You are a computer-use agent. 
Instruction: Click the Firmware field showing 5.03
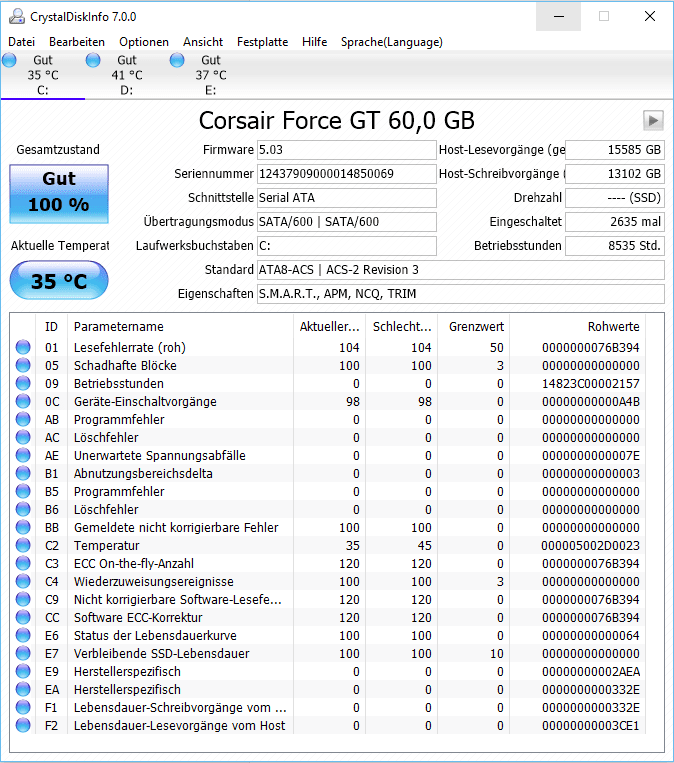(346, 150)
